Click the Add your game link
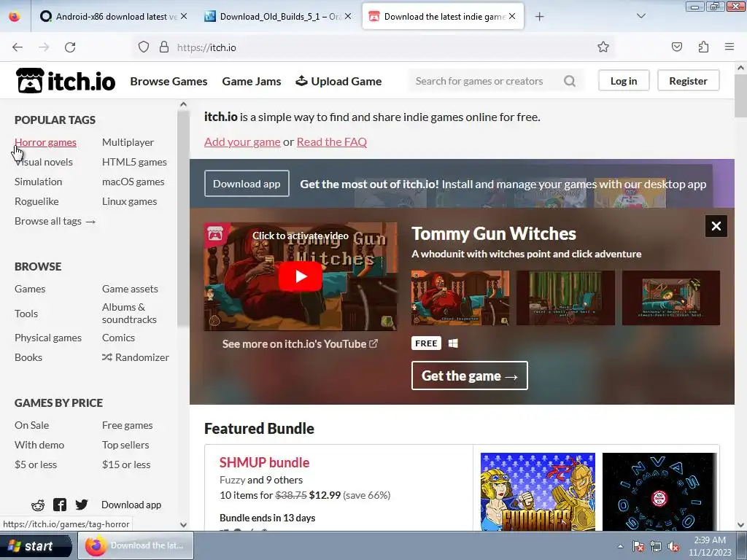This screenshot has width=747, height=560. coord(242,142)
